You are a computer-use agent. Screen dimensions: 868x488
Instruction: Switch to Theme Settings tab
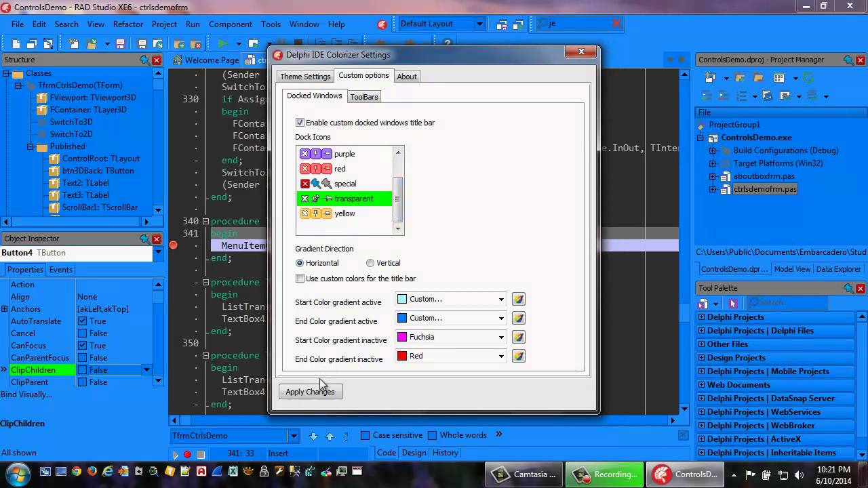[305, 77]
